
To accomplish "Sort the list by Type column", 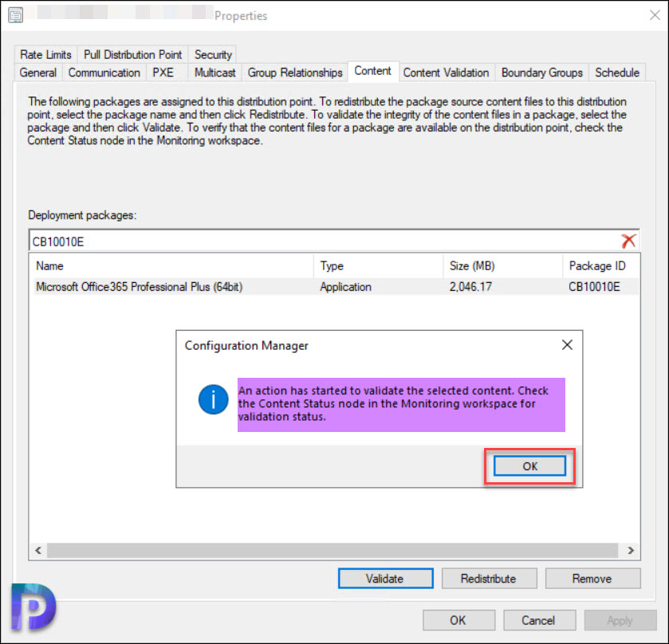I will (379, 265).
